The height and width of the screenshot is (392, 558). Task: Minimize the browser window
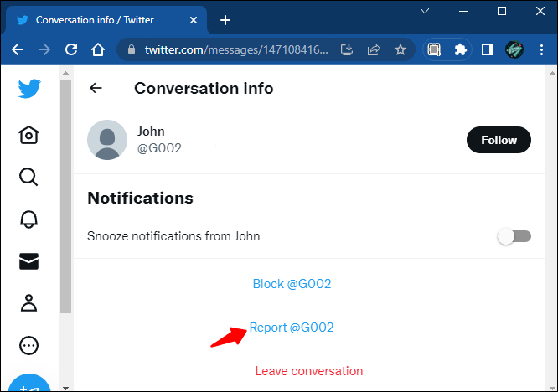(463, 11)
